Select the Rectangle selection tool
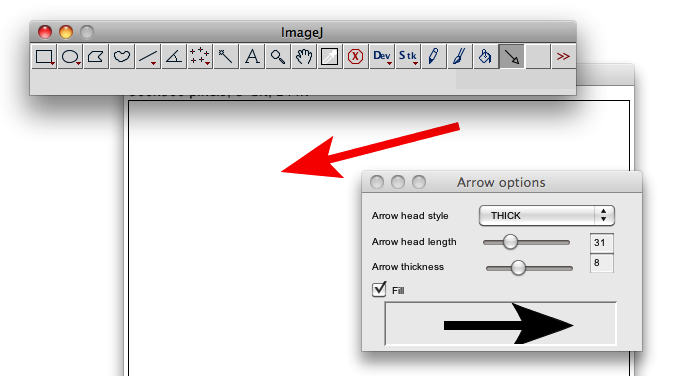The height and width of the screenshot is (376, 685). click(x=44, y=56)
